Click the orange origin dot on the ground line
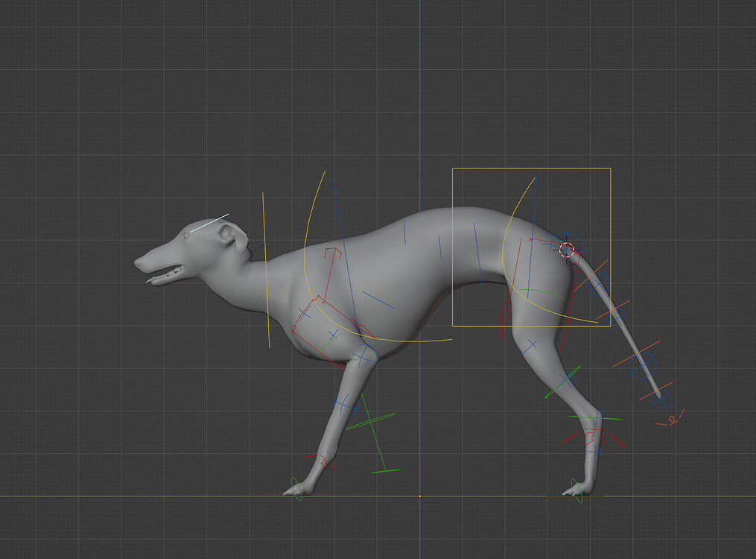The image size is (756, 559). (x=421, y=495)
